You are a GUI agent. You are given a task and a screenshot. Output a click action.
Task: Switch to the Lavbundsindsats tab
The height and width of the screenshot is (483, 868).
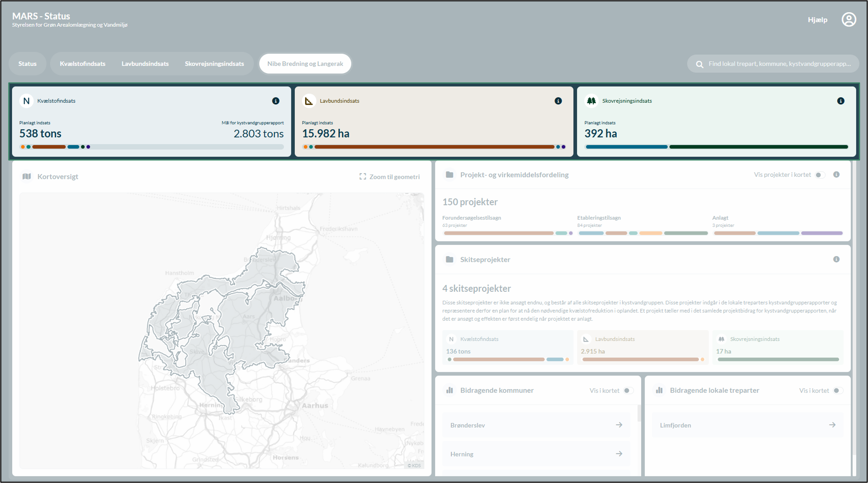[145, 64]
